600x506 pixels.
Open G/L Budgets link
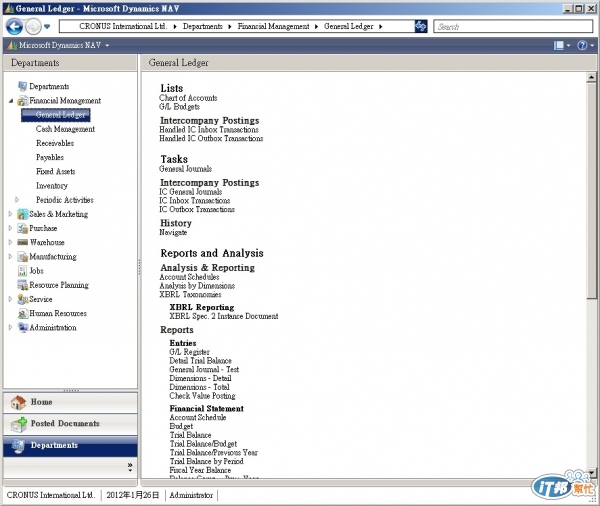pyautogui.click(x=179, y=107)
